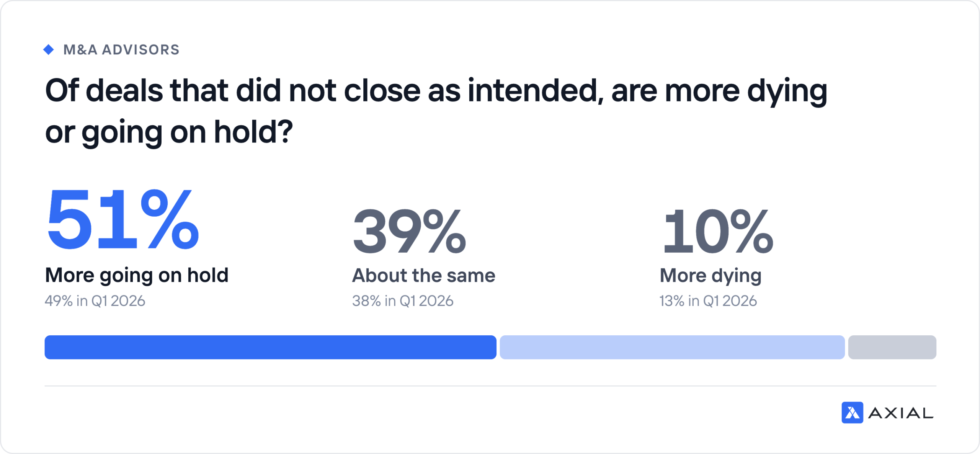Viewport: 980px width, 454px height.
Task: Click the '38% in Q1 2026' note
Action: pos(403,301)
